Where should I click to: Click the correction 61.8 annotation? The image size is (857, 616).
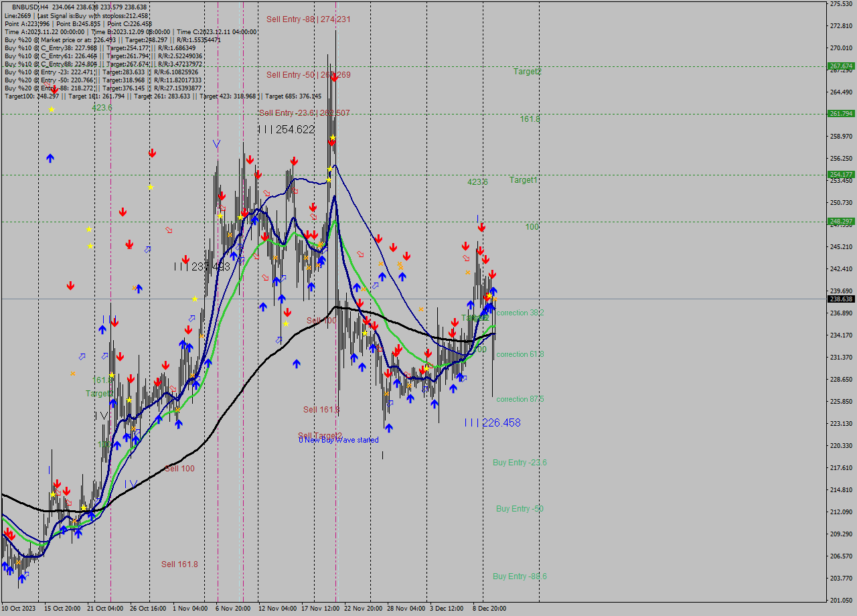pos(519,354)
